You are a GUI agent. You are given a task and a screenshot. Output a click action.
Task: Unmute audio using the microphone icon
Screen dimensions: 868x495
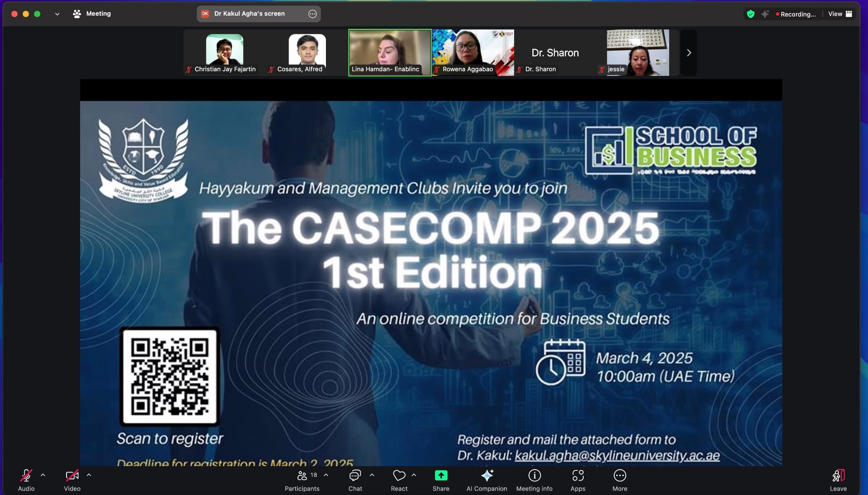pyautogui.click(x=25, y=476)
